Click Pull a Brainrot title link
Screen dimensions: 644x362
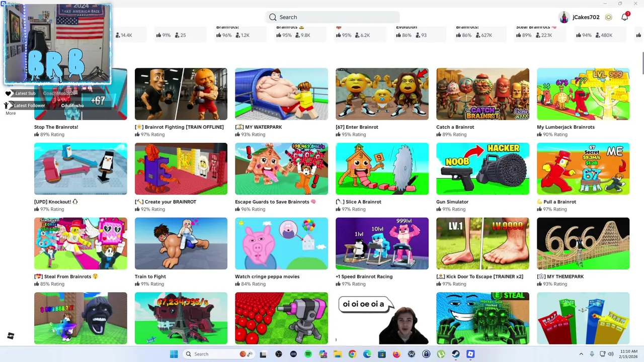pos(556,202)
